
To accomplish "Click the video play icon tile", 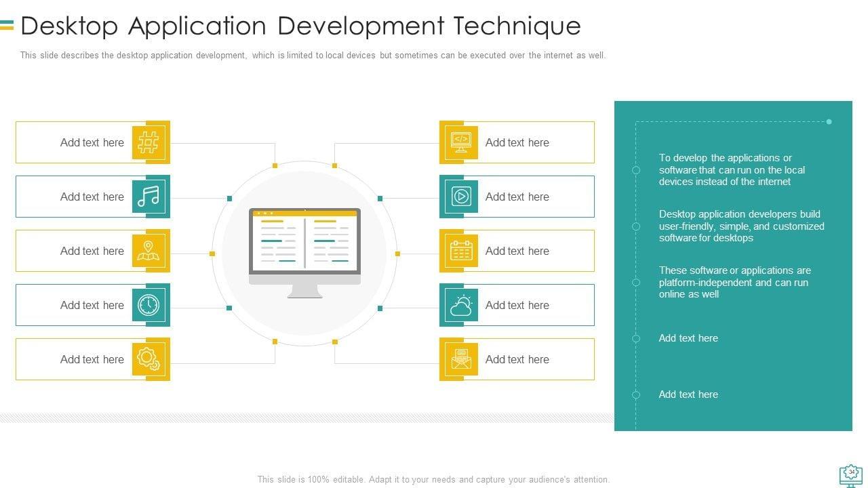I will click(x=460, y=197).
